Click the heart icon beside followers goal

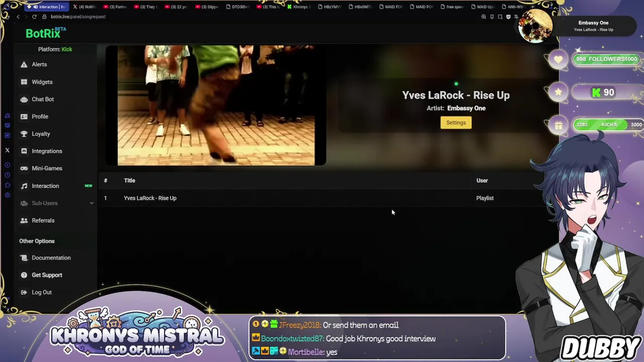pyautogui.click(x=558, y=59)
